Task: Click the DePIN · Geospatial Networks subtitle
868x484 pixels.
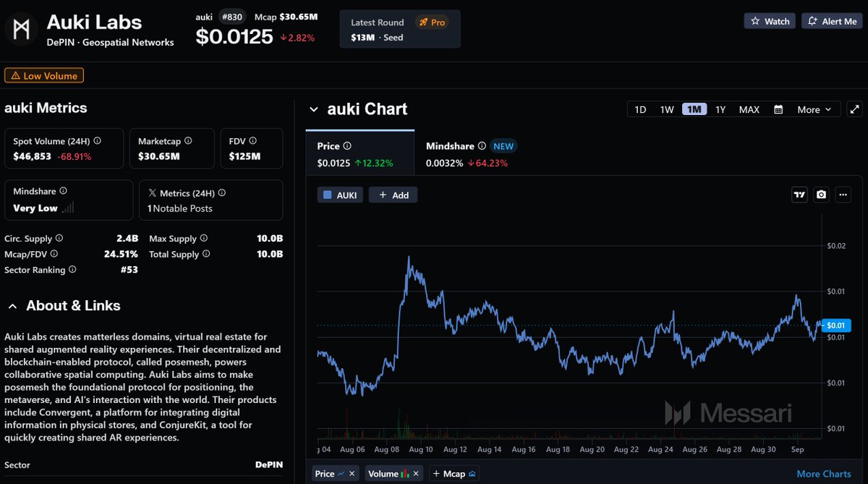Action: click(x=111, y=42)
